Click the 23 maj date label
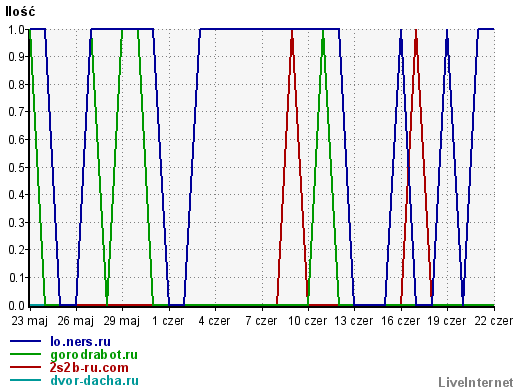520x392 pixels. (x=30, y=321)
